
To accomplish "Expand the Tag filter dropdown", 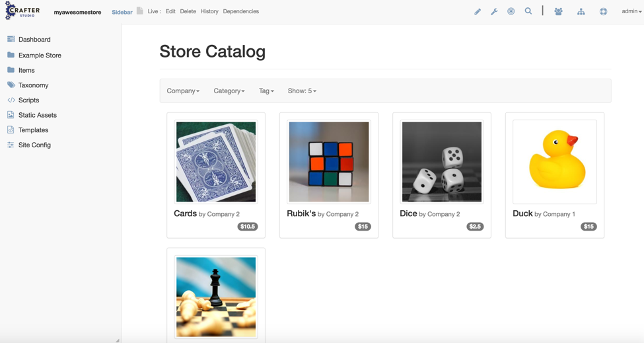I will click(266, 91).
